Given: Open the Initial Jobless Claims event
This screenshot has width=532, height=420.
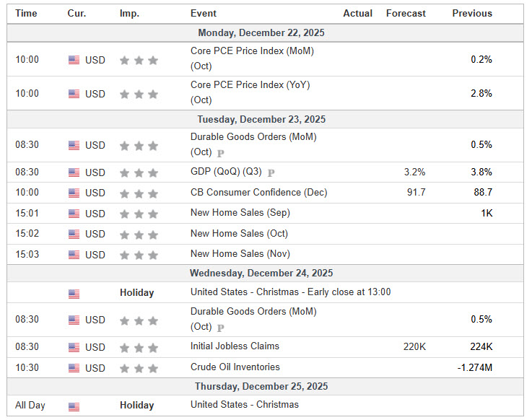Looking at the screenshot, I should click(235, 346).
